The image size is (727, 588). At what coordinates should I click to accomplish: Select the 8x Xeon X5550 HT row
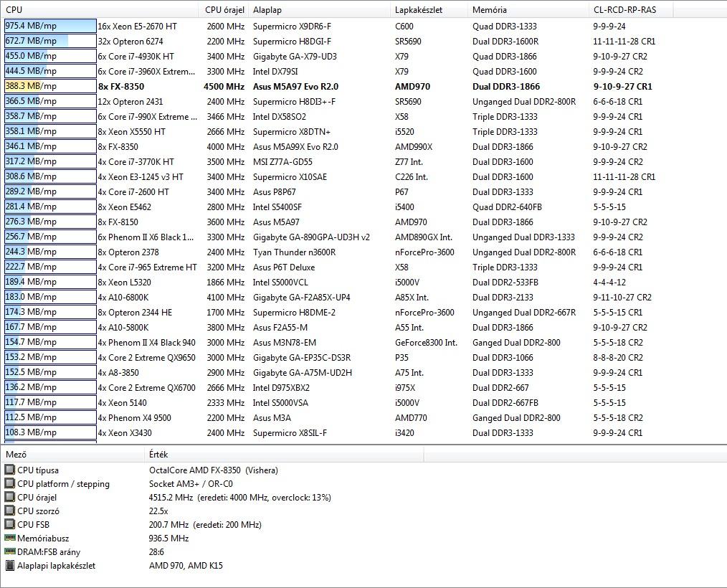point(363,132)
